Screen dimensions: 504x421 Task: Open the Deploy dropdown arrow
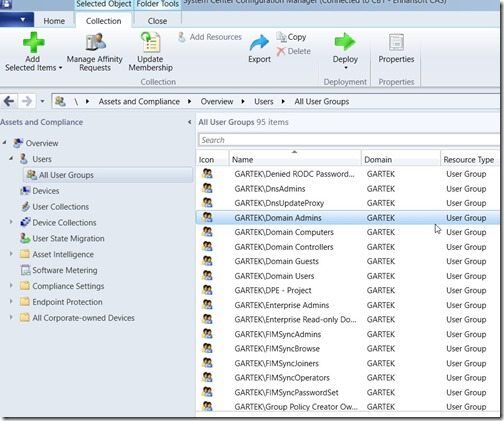346,68
